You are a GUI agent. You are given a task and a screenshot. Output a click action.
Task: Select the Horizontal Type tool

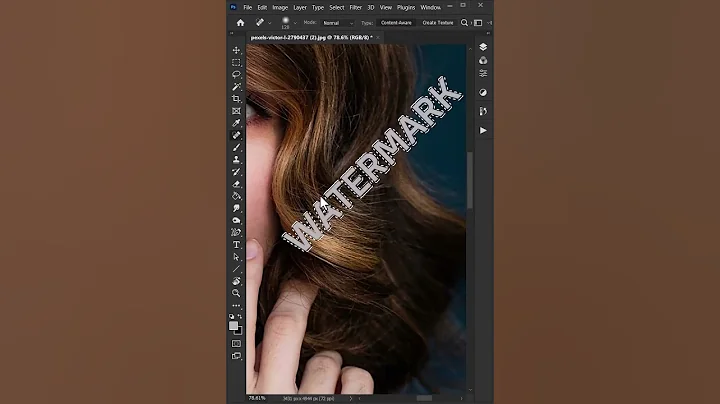236,245
